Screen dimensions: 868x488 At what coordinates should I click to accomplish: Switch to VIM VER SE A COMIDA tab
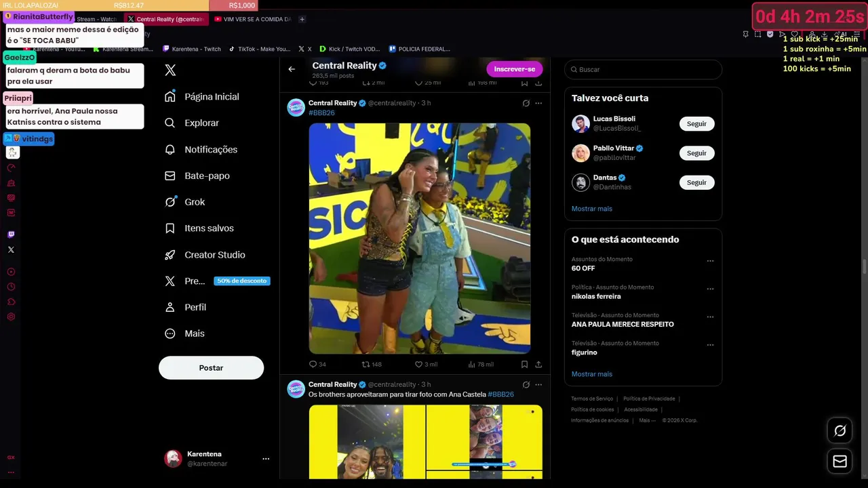[253, 19]
